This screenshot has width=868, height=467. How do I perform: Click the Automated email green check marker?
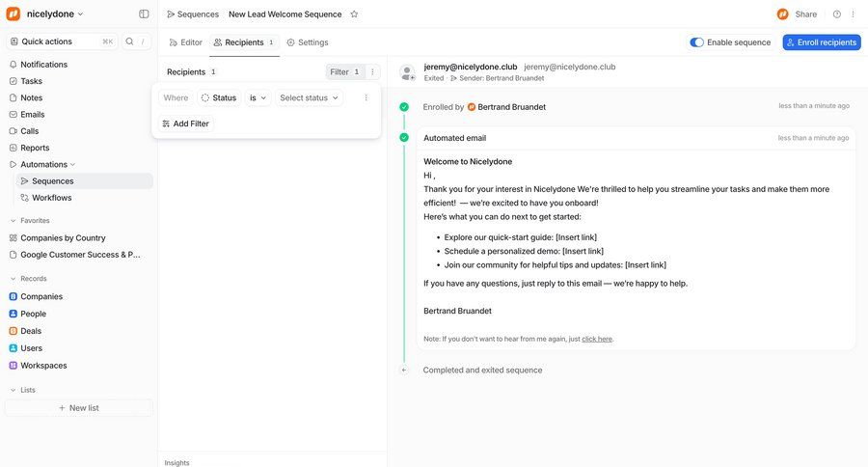click(404, 137)
